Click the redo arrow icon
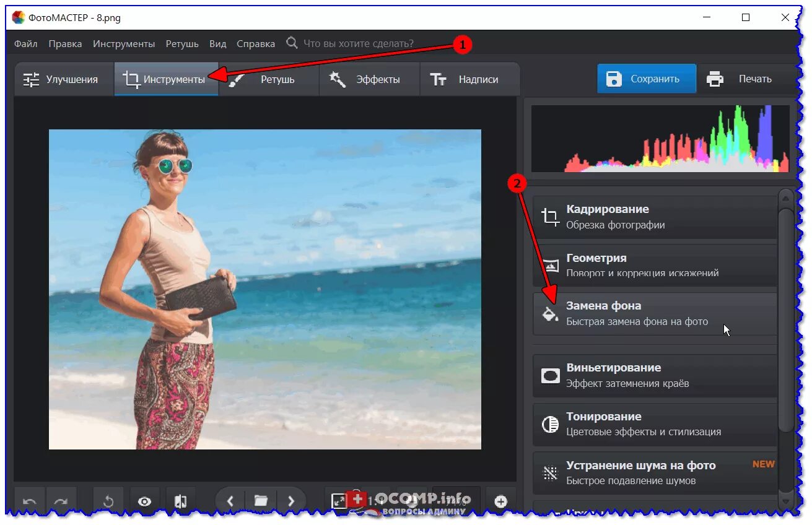Image resolution: width=812 pixels, height=525 pixels. 62,501
